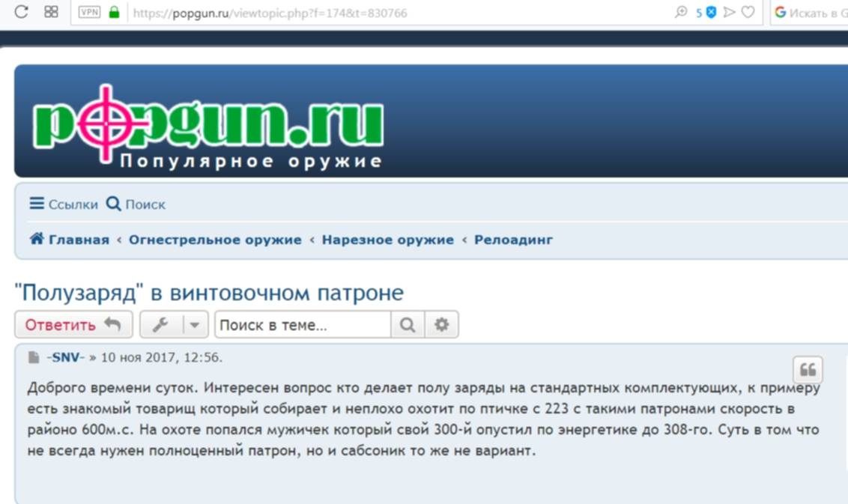Go to Главная breadcrumb
This screenshot has height=504, width=848.
[69, 240]
